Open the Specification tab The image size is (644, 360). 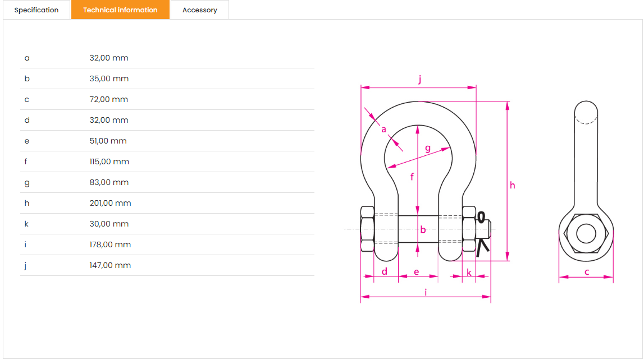click(36, 10)
